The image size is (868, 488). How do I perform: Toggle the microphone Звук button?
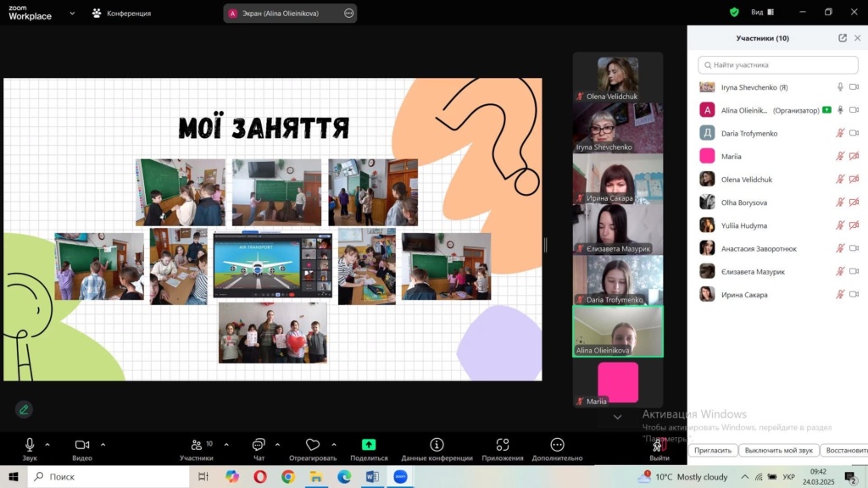[x=30, y=449]
